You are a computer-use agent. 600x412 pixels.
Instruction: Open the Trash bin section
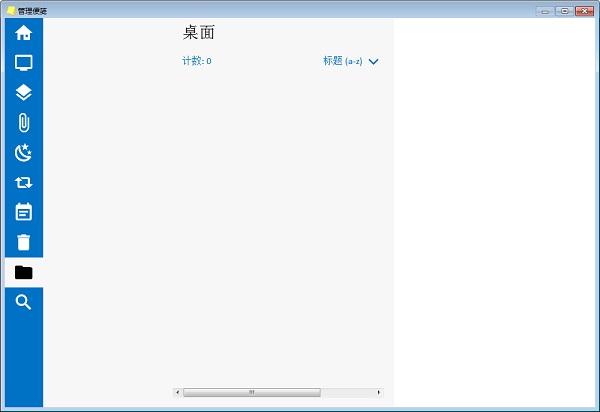(x=24, y=242)
